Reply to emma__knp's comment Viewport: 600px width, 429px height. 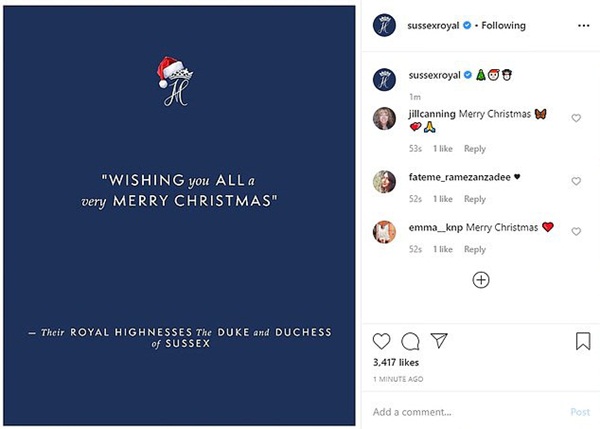coord(475,249)
